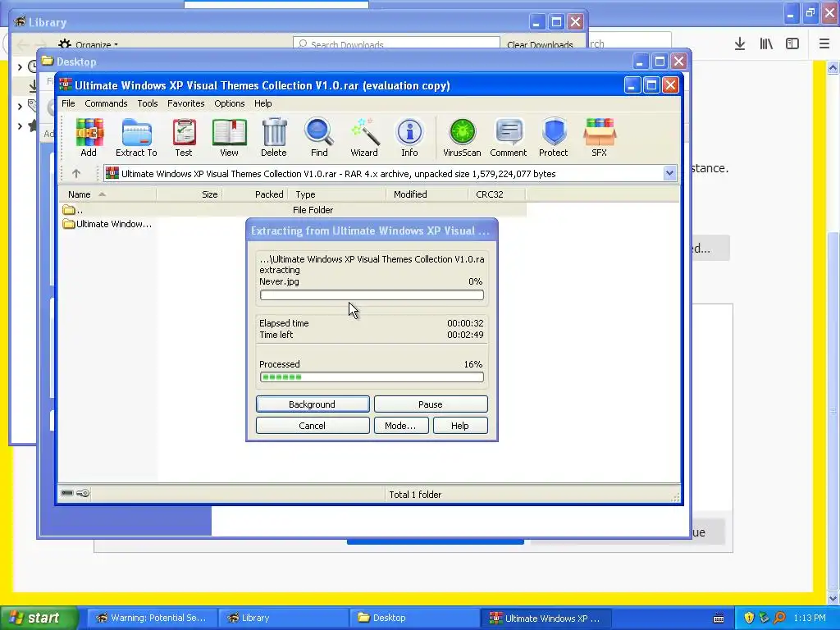Switch to Desktop taskbar item

click(414, 618)
